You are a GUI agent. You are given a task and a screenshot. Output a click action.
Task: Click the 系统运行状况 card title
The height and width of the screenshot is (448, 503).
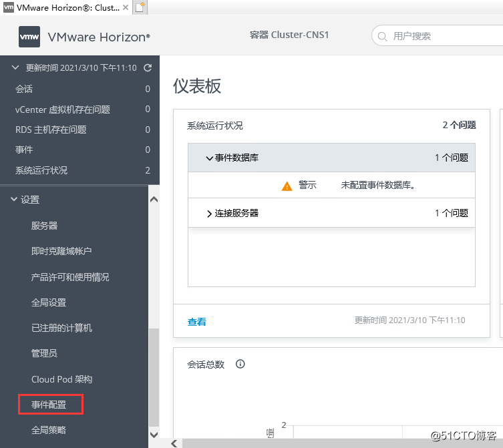click(214, 126)
